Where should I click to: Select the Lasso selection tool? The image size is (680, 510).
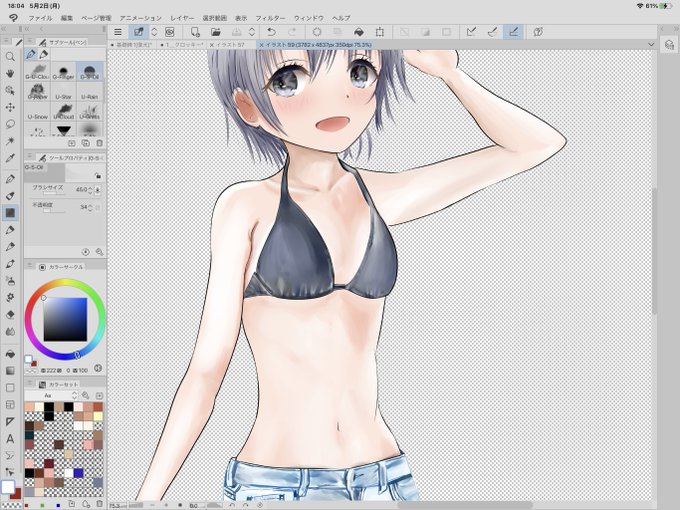tap(10, 124)
